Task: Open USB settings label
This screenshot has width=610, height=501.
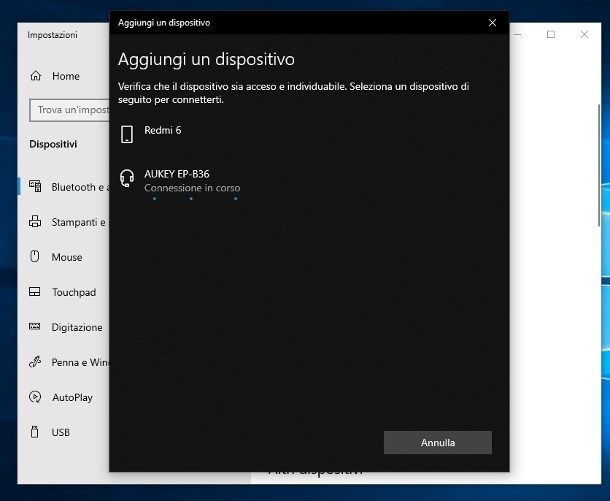Action: pyautogui.click(x=61, y=433)
